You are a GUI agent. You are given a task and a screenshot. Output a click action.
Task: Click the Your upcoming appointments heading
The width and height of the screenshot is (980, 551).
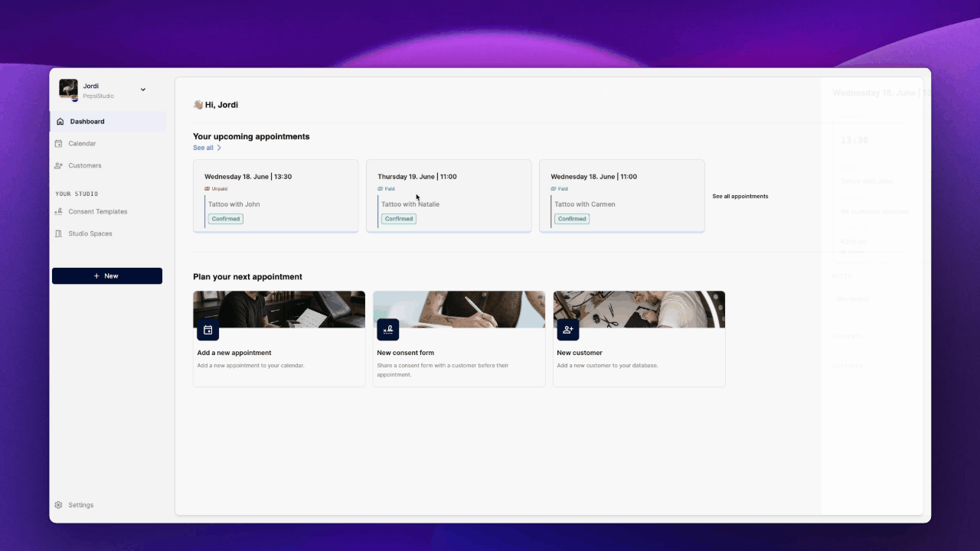point(251,137)
